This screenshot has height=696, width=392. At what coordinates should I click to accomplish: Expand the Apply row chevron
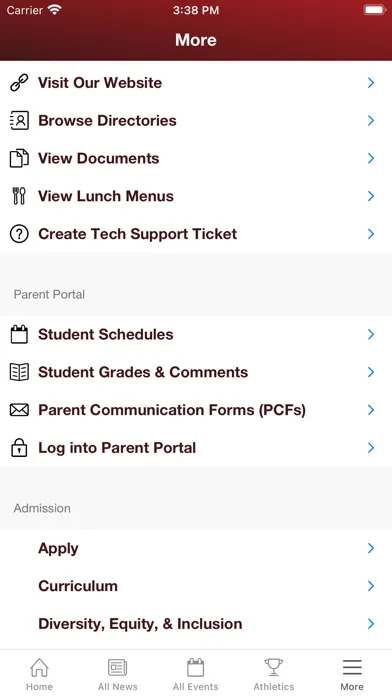[x=371, y=548]
